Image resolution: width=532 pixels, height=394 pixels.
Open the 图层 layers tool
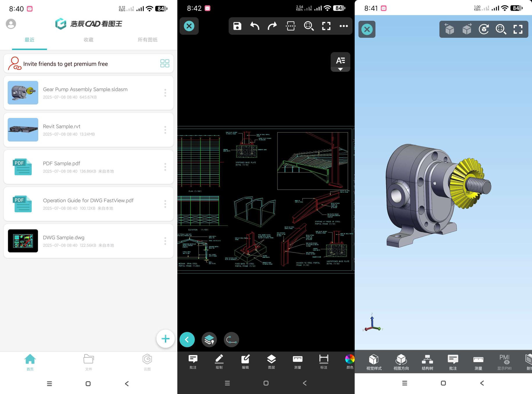pyautogui.click(x=271, y=362)
